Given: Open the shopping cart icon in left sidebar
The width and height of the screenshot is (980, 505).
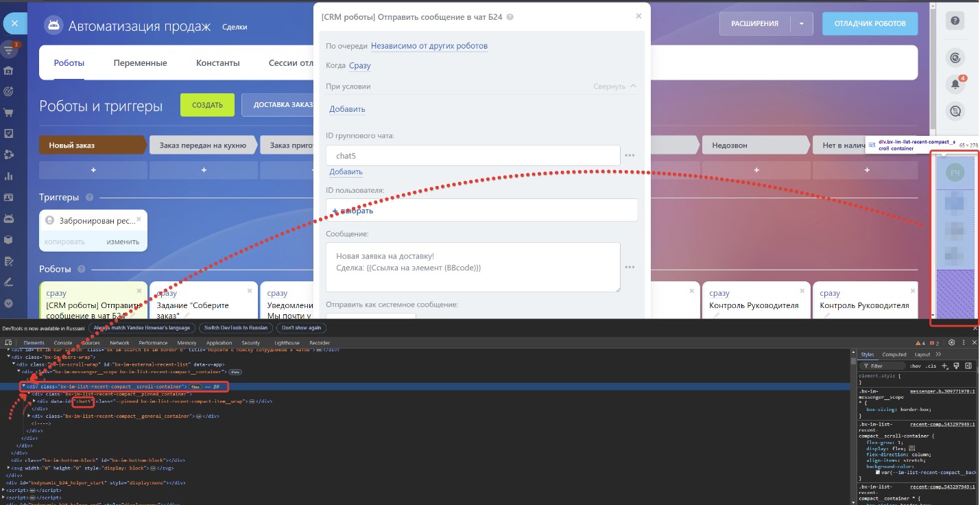Looking at the screenshot, I should pyautogui.click(x=9, y=113).
